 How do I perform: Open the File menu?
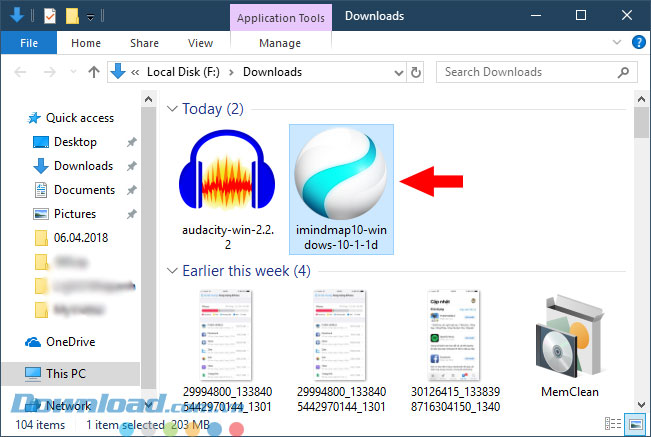click(x=29, y=43)
